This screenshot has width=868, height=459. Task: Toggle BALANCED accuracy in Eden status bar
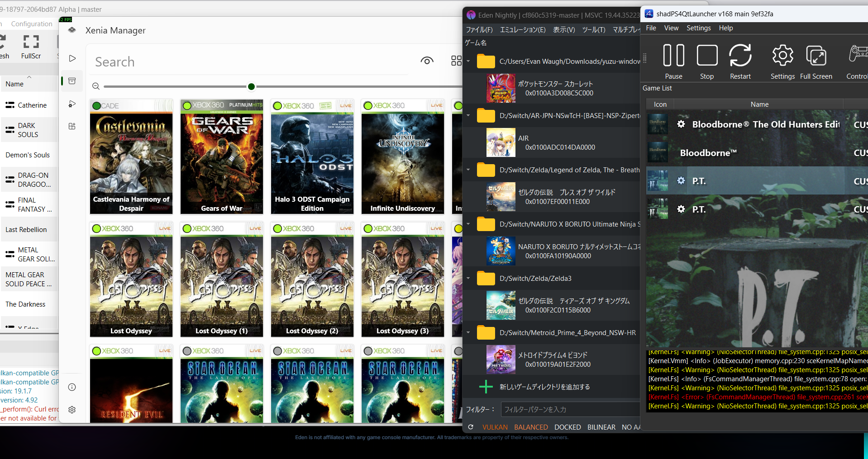[531, 427]
